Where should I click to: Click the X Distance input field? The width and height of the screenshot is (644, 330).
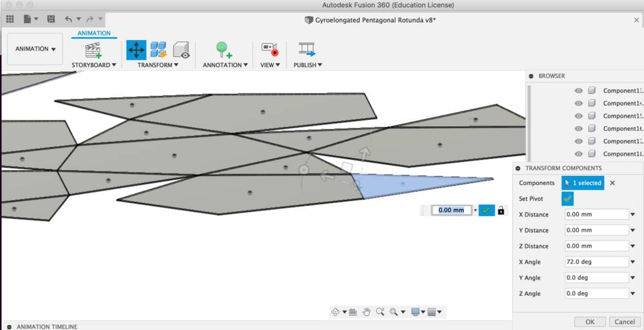pos(597,215)
